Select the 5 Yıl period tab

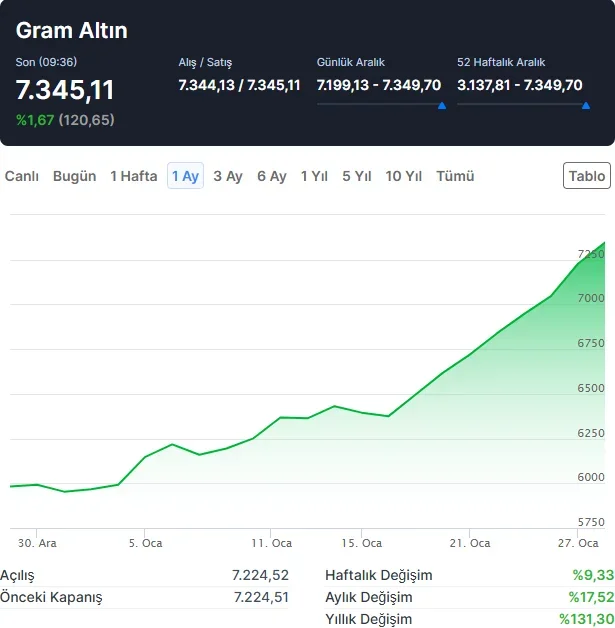pos(357,176)
